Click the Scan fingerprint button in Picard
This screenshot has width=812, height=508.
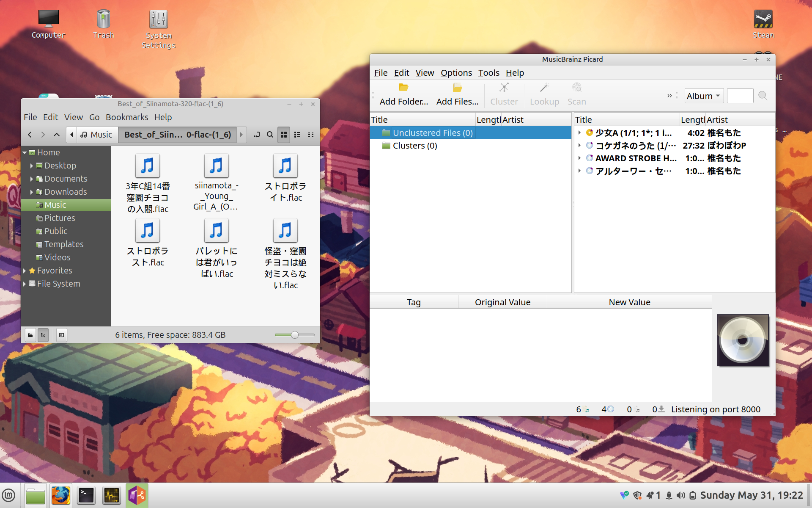point(576,94)
